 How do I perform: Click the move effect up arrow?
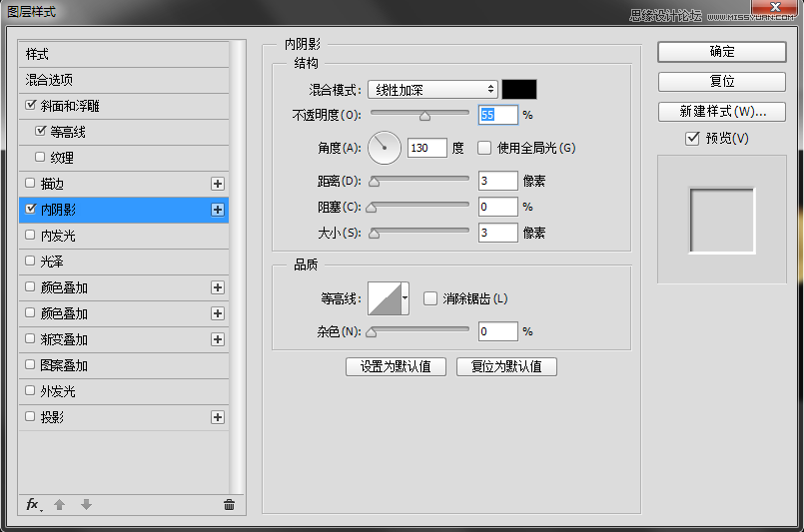[60, 505]
